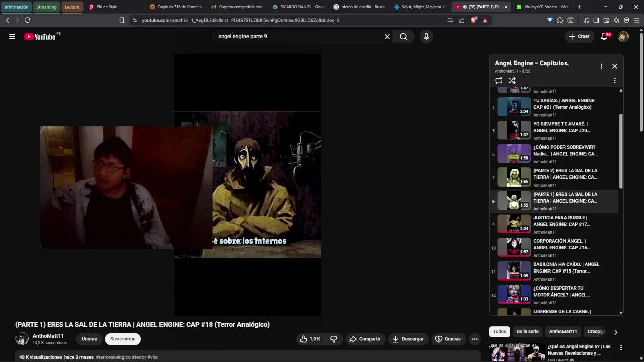Viewport: 644px width, 362px height.
Task: Like the video with thumbs up
Action: point(309,339)
